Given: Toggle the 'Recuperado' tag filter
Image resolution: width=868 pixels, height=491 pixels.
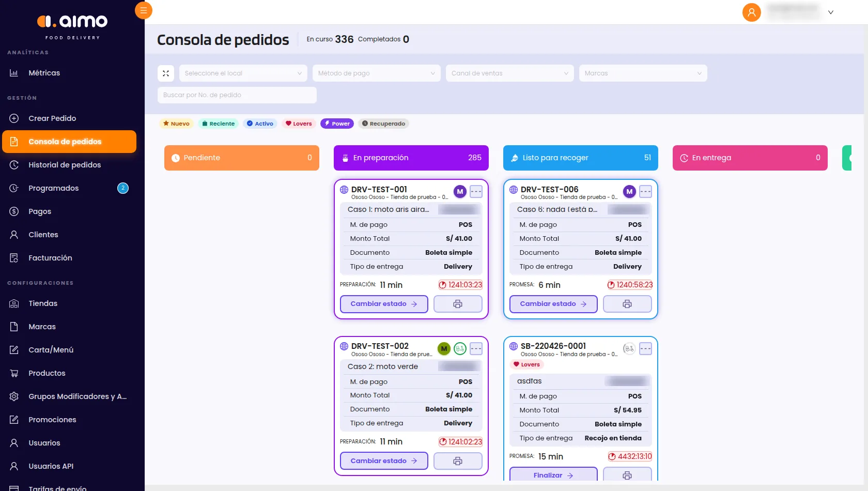Looking at the screenshot, I should pos(383,124).
